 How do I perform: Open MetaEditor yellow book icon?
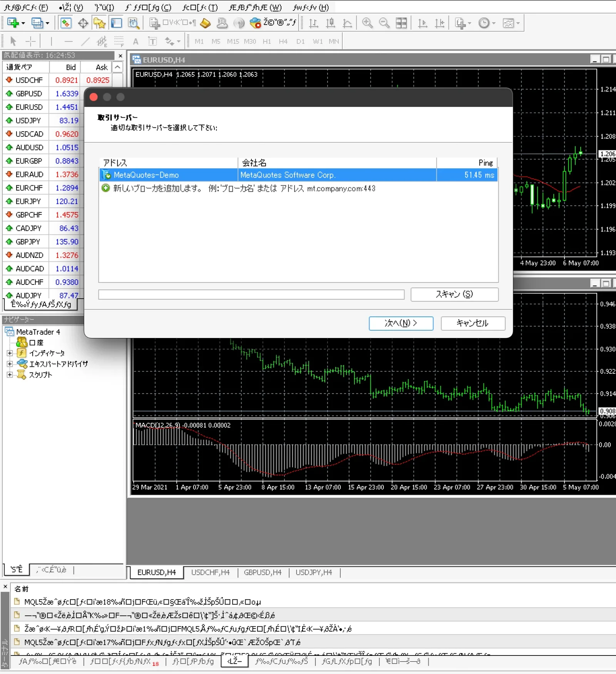205,23
